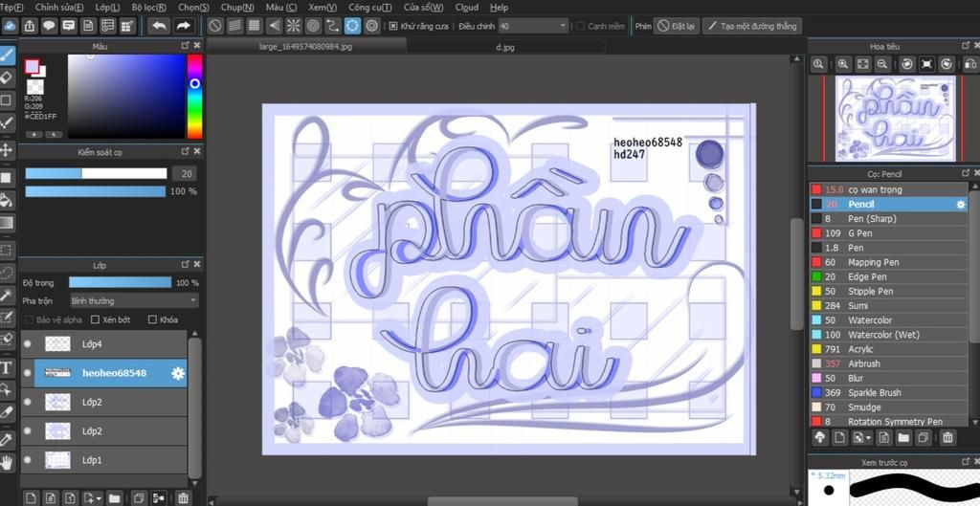This screenshot has height=506, width=980.
Task: Click Tạo một đường thẳng button
Action: pos(752,26)
